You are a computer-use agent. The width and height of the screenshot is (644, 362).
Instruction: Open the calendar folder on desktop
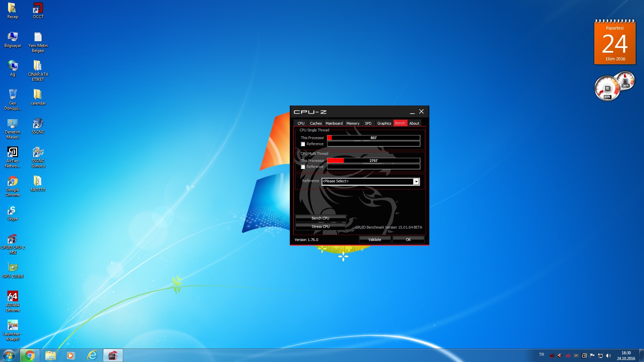pyautogui.click(x=38, y=97)
